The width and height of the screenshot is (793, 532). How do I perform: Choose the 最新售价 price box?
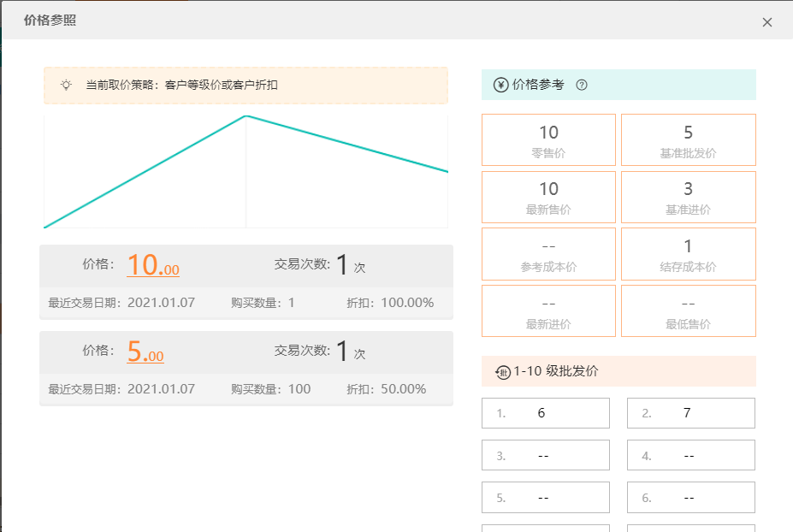548,197
